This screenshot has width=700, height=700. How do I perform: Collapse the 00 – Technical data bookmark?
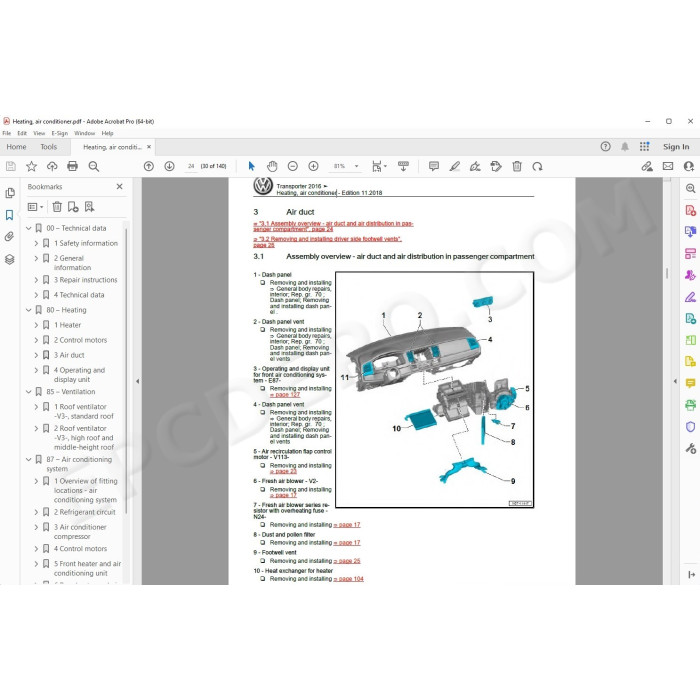coord(29,228)
